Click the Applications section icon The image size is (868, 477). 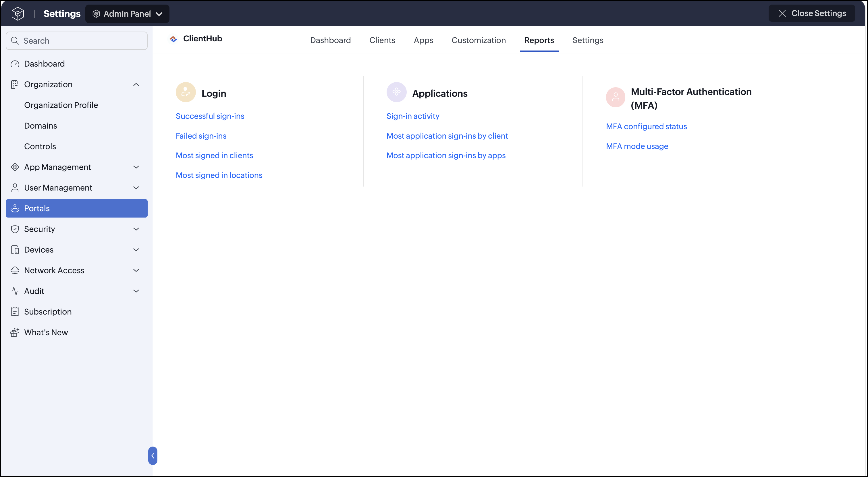(x=396, y=92)
